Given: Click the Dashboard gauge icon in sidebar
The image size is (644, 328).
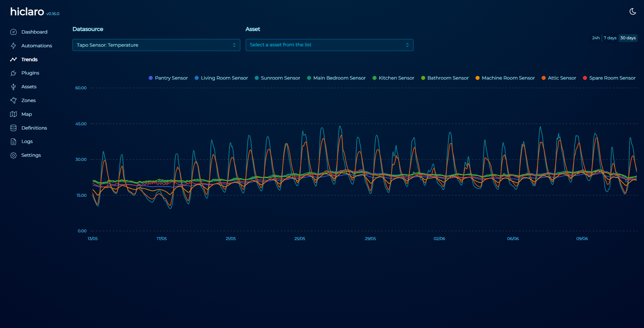Looking at the screenshot, I should pyautogui.click(x=13, y=32).
